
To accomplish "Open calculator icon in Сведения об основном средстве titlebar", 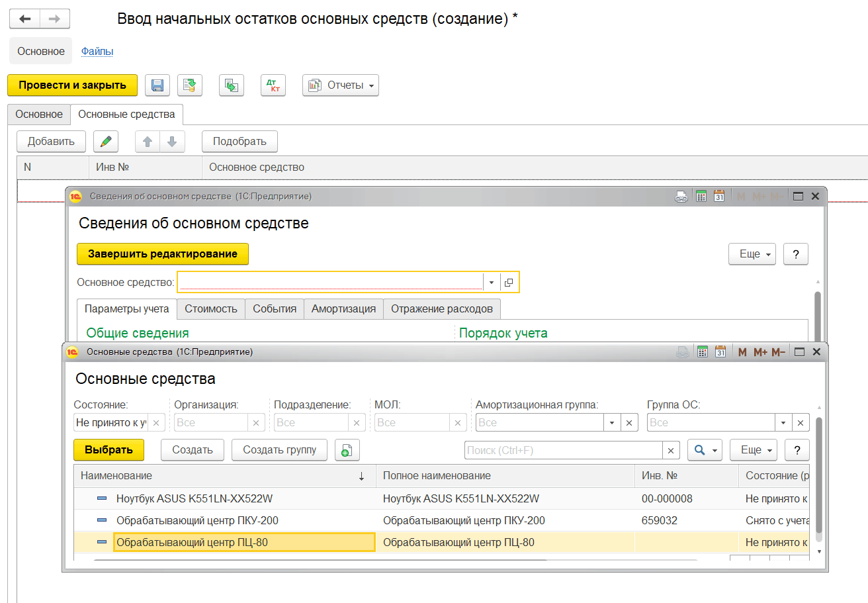I will pos(701,196).
